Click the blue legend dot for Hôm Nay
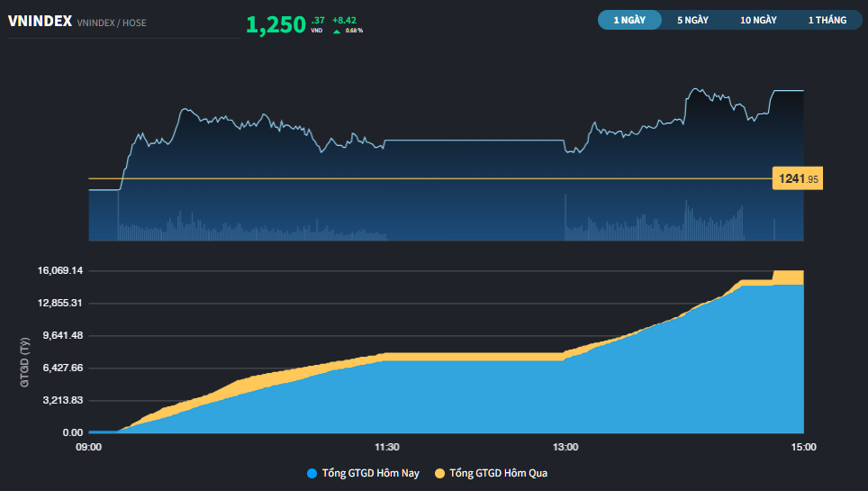This screenshot has height=491, width=868. click(x=312, y=473)
